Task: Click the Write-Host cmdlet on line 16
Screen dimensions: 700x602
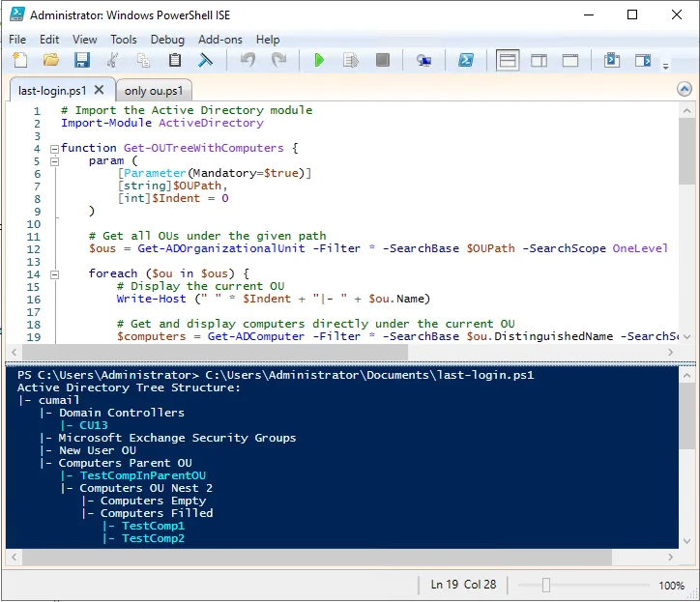Action: pyautogui.click(x=152, y=299)
